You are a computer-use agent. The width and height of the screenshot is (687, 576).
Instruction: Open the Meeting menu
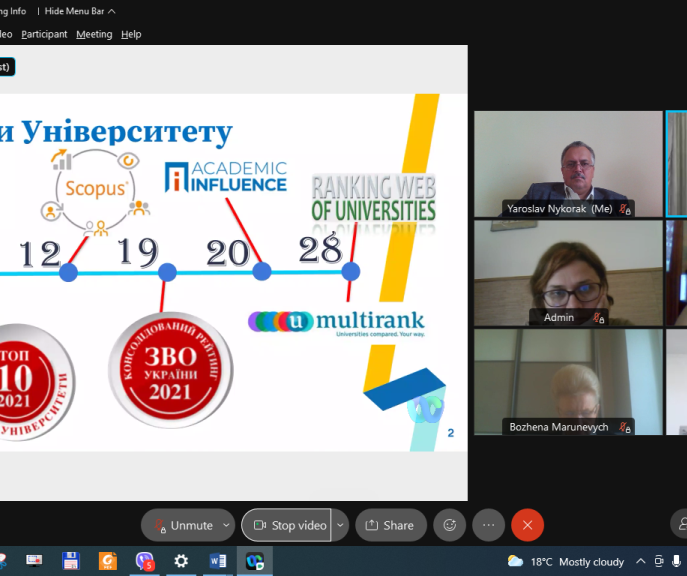[x=94, y=34]
